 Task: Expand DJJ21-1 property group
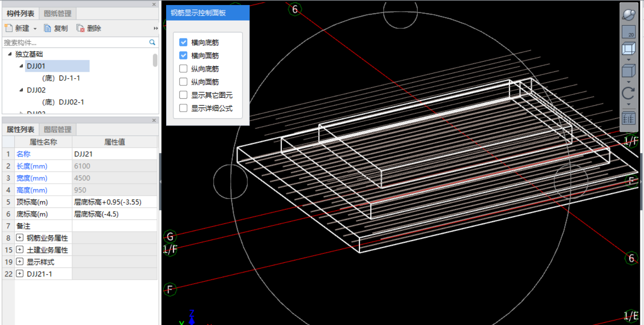(20, 274)
